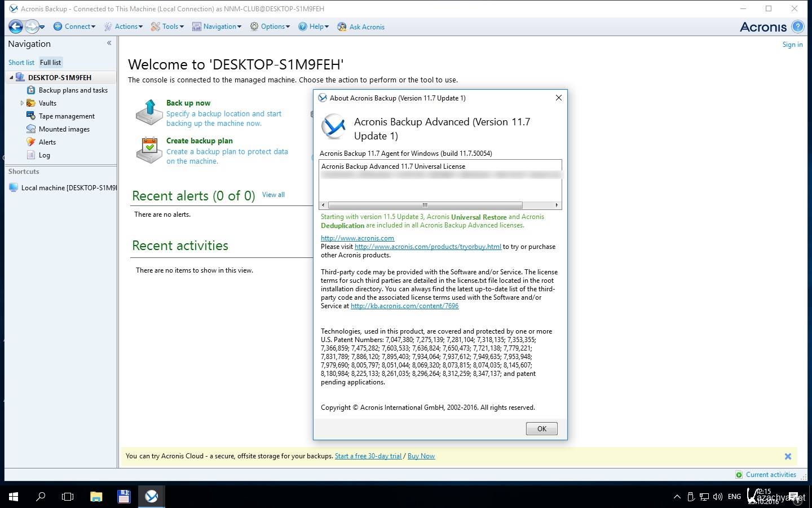
Task: Open File Explorer from the taskbar
Action: click(96, 497)
